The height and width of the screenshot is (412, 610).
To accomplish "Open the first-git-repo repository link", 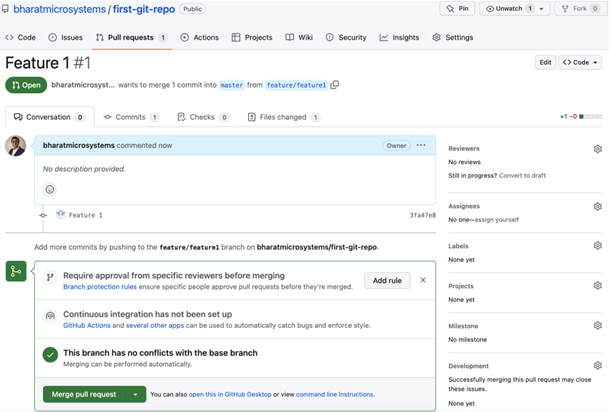I will pyautogui.click(x=144, y=9).
